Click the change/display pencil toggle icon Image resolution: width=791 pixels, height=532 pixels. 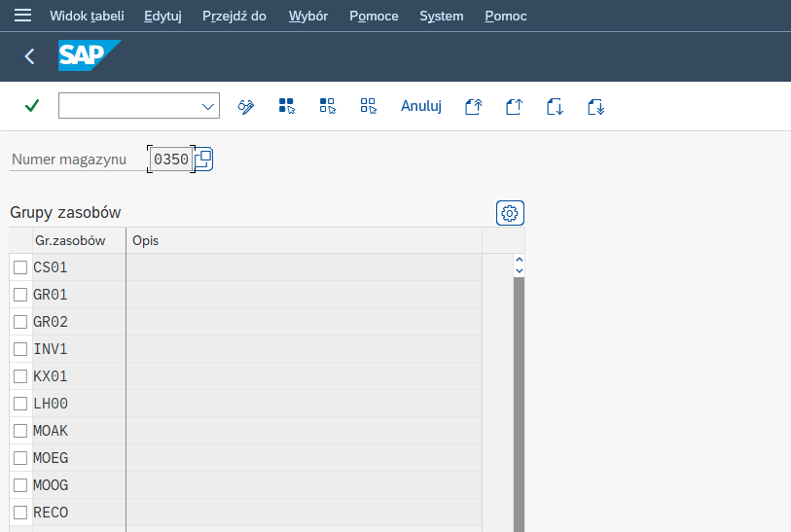(246, 106)
